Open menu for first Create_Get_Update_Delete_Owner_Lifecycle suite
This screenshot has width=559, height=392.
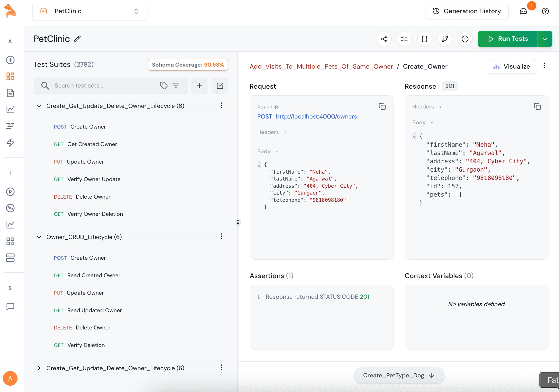221,105
